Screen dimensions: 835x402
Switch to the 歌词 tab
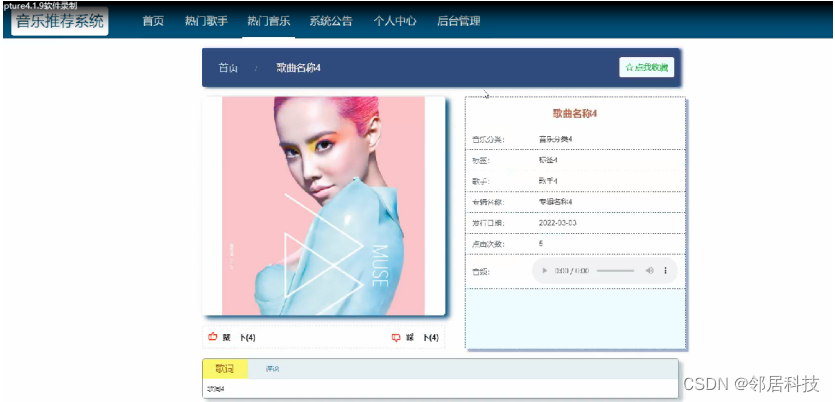[x=225, y=368]
